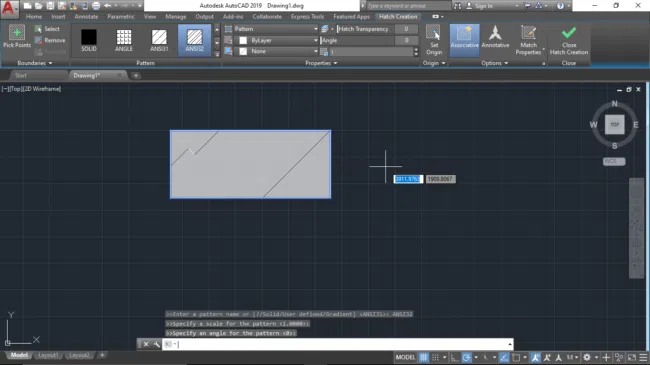Screen dimensions: 650x365
Task: Switch to the Layout1 tab
Action: pyautogui.click(x=48, y=355)
